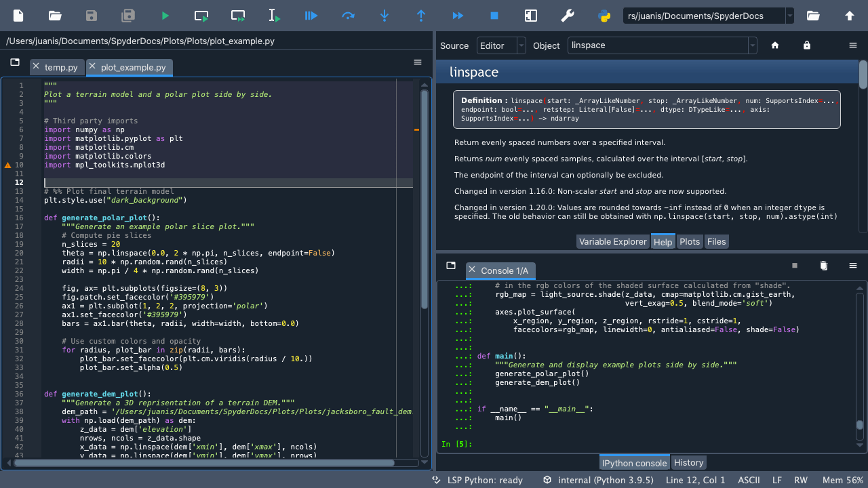Click Line 12, Col 1 in status bar
The width and height of the screenshot is (868, 488).
(x=696, y=480)
